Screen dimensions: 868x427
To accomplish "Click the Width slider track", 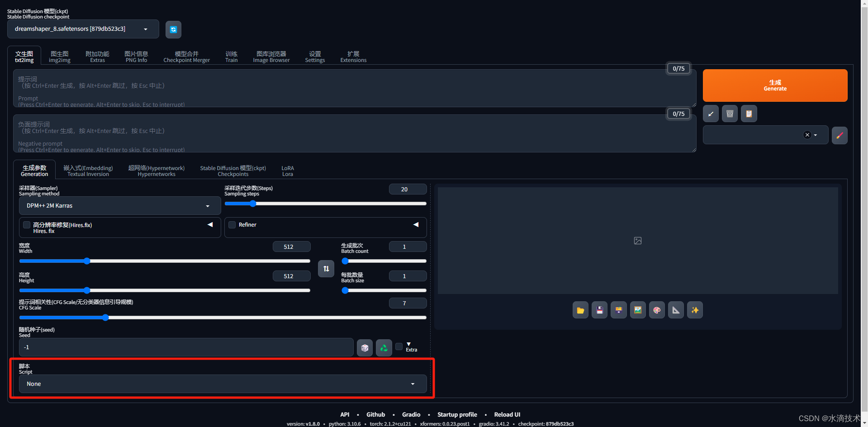I will 165,261.
